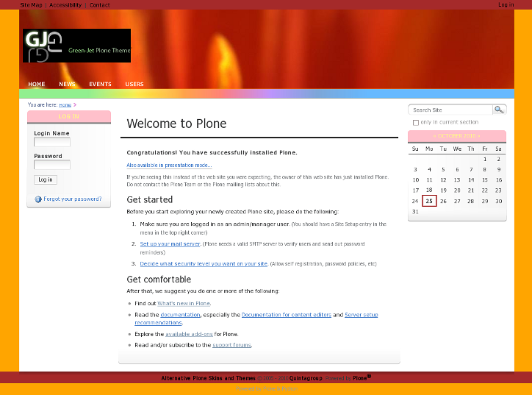Click the Log in form button
532x395 pixels.
click(x=46, y=179)
